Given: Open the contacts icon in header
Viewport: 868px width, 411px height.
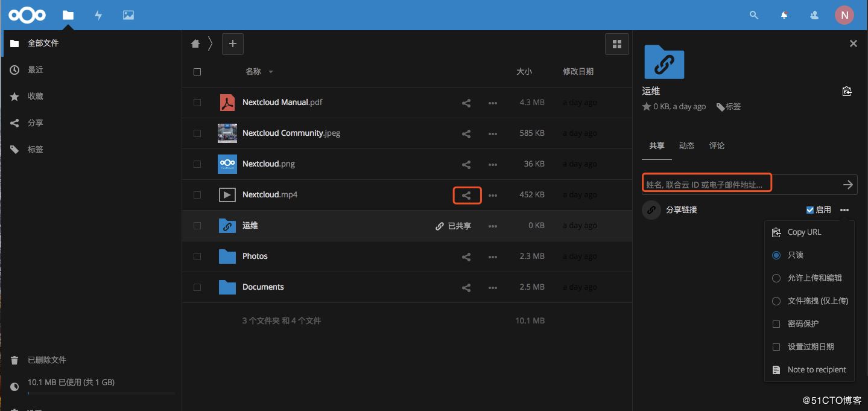Looking at the screenshot, I should (x=814, y=15).
